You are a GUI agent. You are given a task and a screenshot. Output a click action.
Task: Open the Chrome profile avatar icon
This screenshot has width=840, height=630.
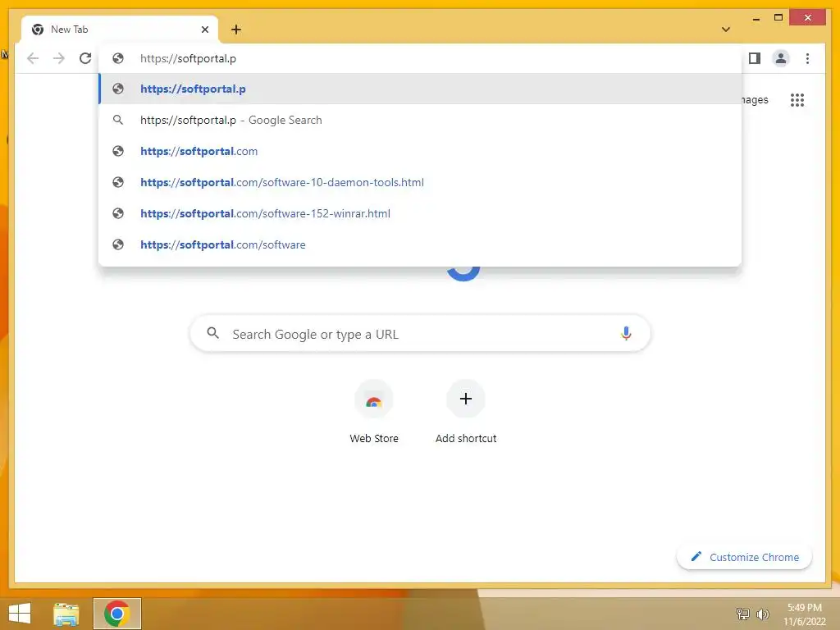pos(781,58)
